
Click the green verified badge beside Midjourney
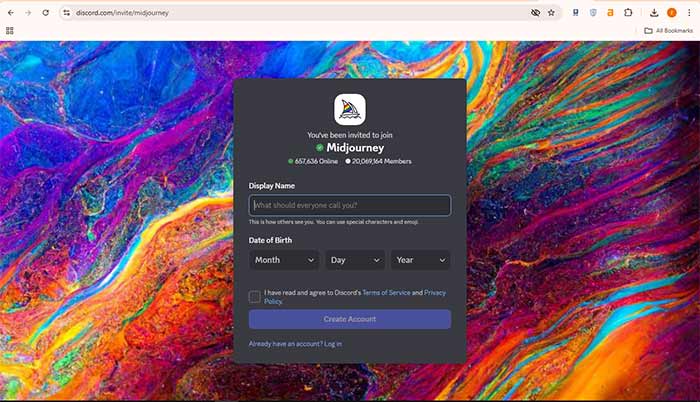point(320,147)
